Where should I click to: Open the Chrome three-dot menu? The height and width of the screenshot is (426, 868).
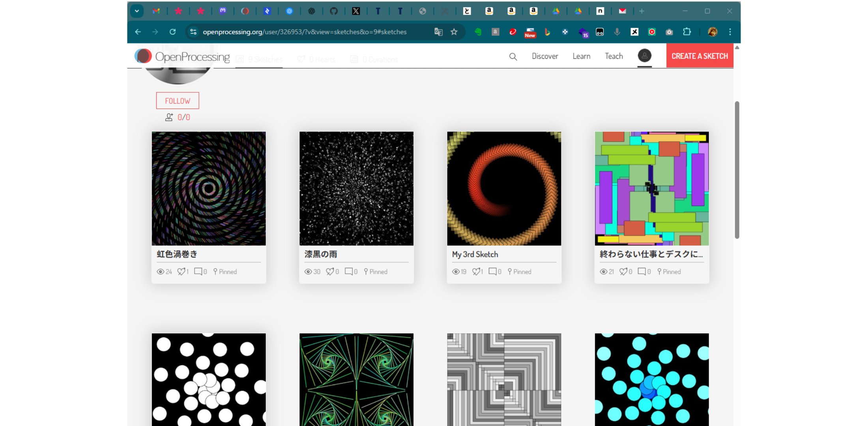pos(730,32)
